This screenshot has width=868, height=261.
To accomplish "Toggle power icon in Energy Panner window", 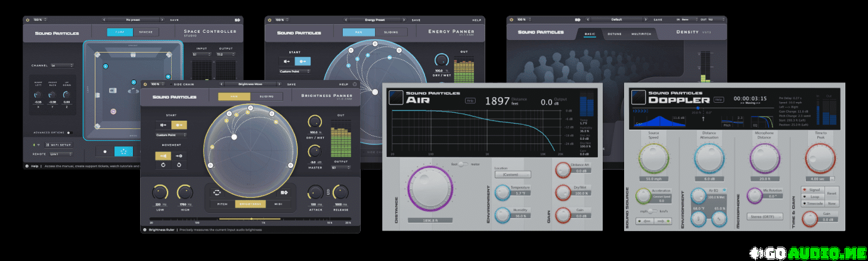I will tap(269, 20).
